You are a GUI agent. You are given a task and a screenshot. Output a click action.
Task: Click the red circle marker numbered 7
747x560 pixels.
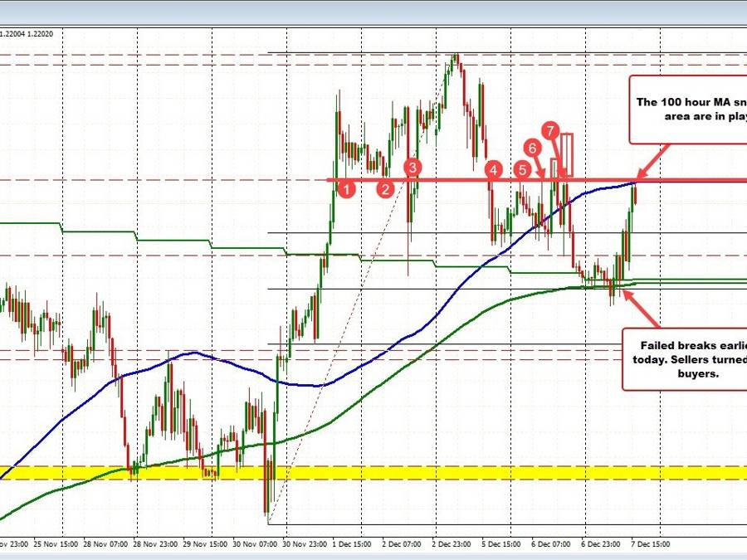[x=549, y=130]
